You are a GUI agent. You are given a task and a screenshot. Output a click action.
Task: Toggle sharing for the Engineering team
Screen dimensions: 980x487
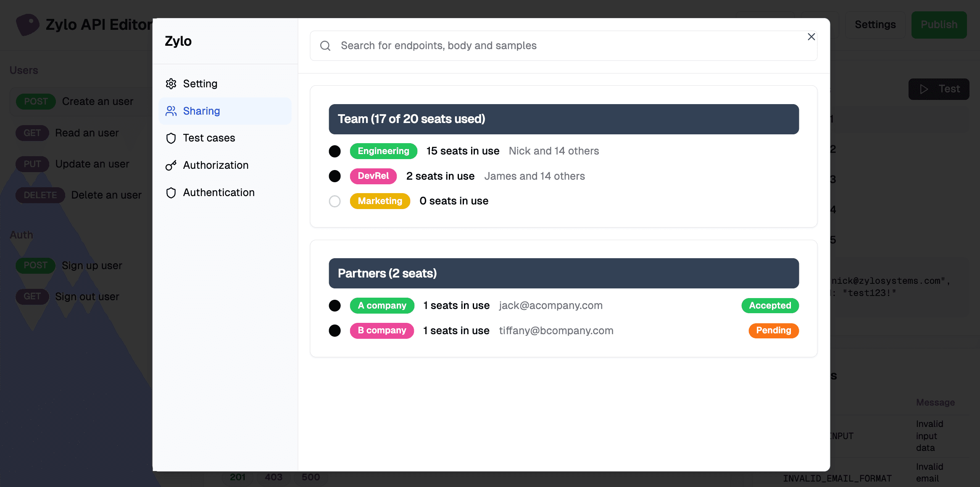(335, 151)
